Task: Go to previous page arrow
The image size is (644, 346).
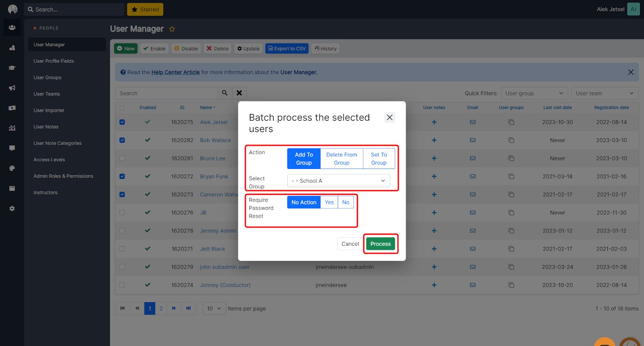Action: 137,309
